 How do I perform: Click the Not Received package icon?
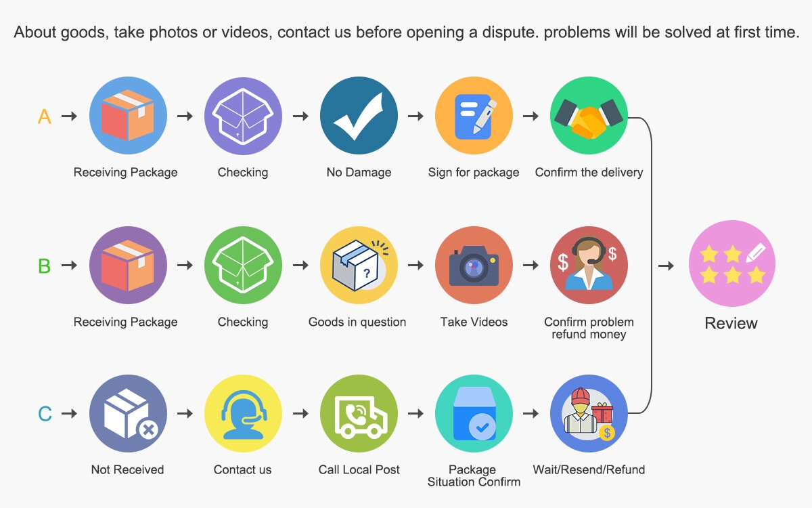[128, 413]
